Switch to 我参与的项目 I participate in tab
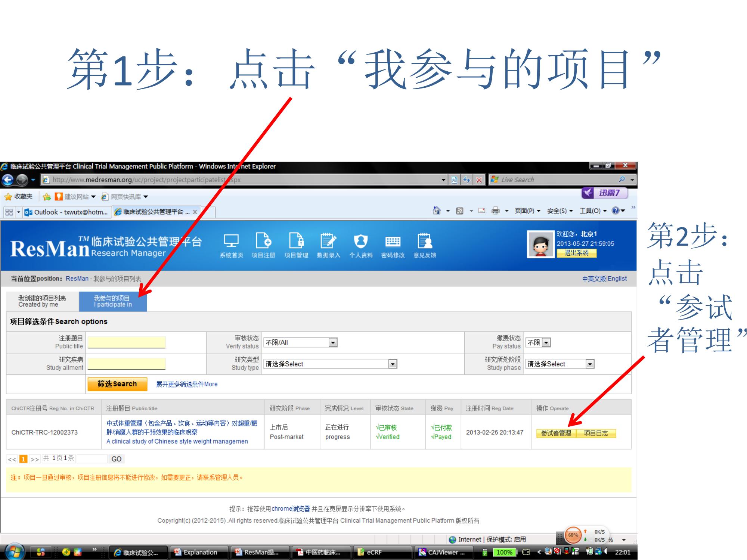 (x=113, y=301)
